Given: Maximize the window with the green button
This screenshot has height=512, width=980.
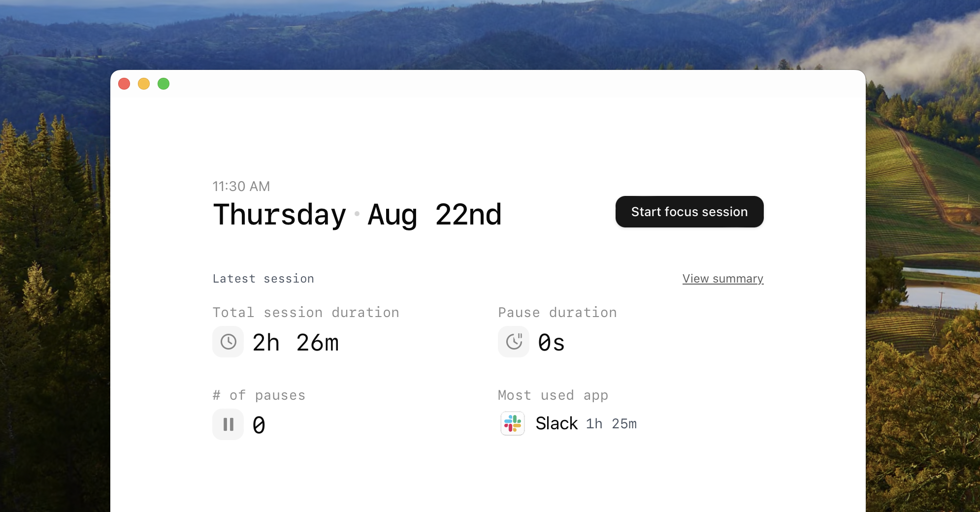Looking at the screenshot, I should (163, 84).
